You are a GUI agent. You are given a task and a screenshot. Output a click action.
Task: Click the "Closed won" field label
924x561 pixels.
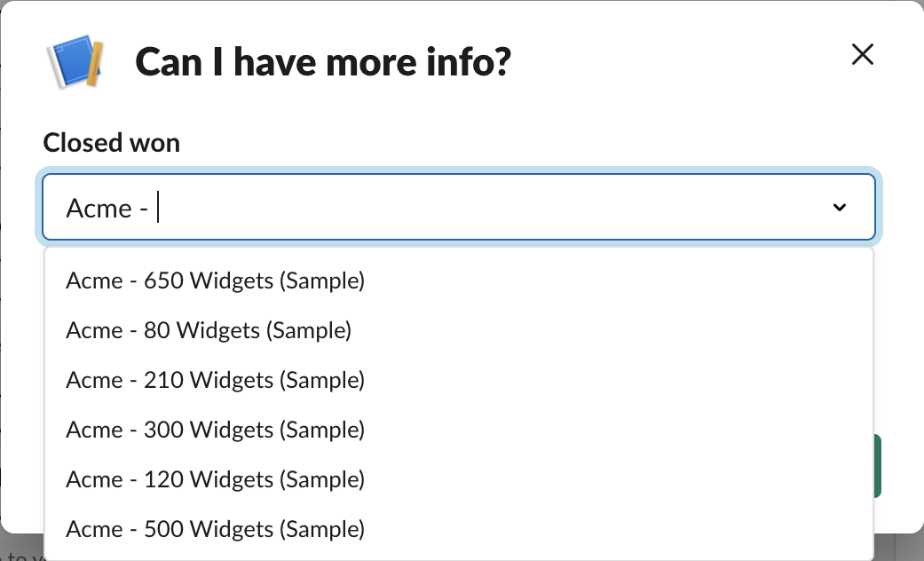tap(110, 142)
